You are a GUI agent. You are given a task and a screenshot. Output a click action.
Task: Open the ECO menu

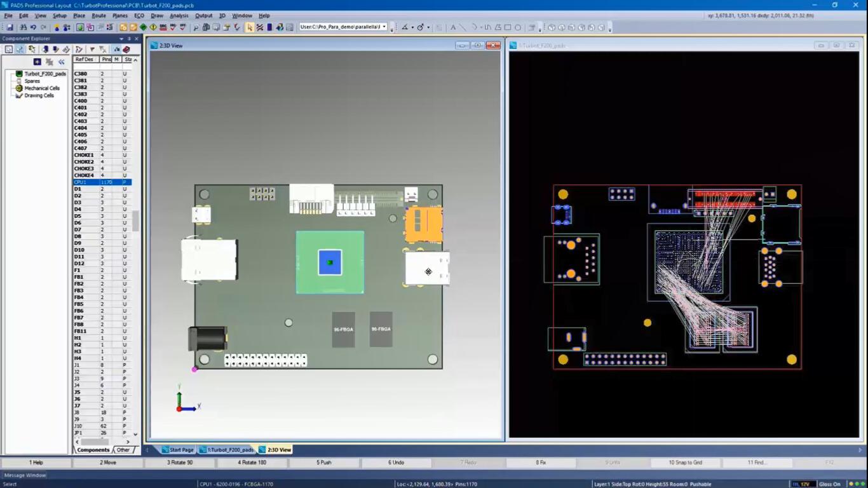tap(139, 15)
